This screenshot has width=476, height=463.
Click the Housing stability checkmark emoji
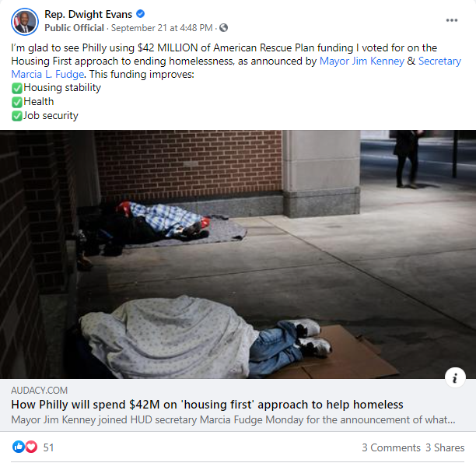click(17, 89)
